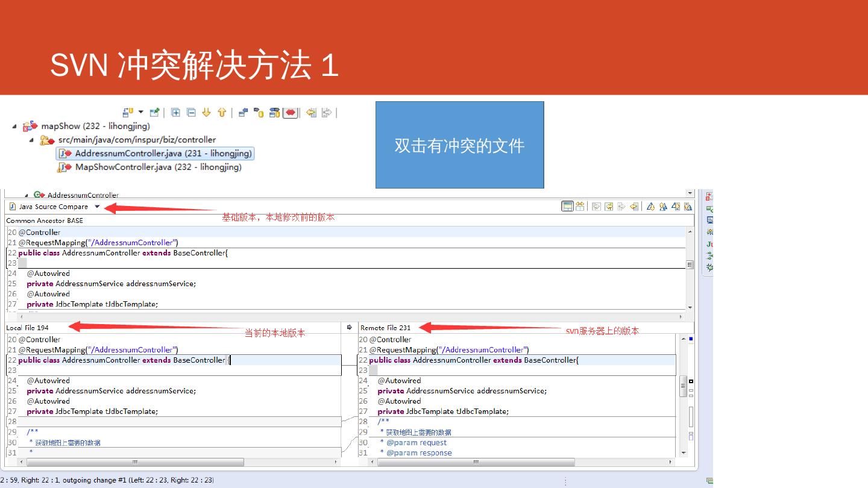Click the Remote File pane vertical scrollbar
This screenshot has width=868, height=488.
coord(684,386)
